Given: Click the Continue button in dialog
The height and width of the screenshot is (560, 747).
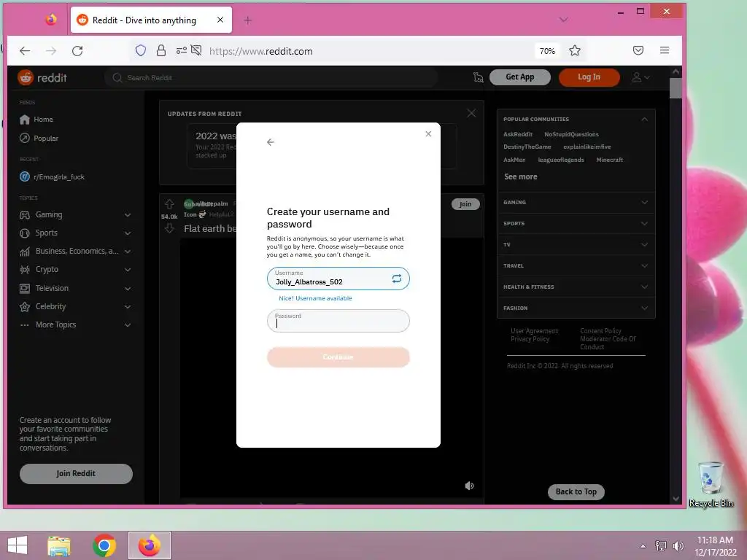Looking at the screenshot, I should tap(338, 357).
